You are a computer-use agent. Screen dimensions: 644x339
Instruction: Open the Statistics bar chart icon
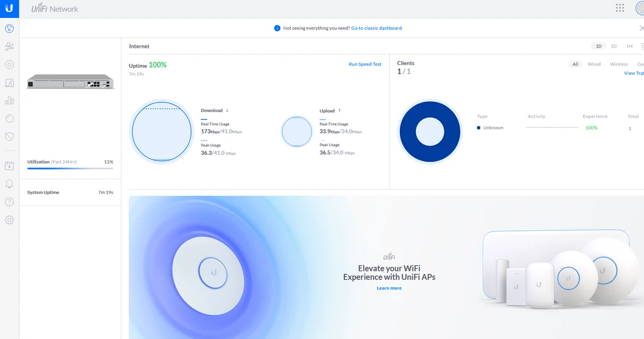(x=9, y=101)
